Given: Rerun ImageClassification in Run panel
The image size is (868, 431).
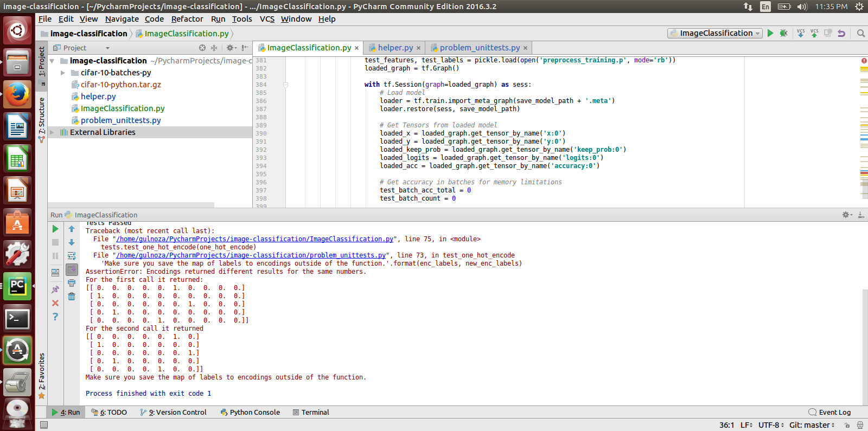Looking at the screenshot, I should [x=55, y=229].
